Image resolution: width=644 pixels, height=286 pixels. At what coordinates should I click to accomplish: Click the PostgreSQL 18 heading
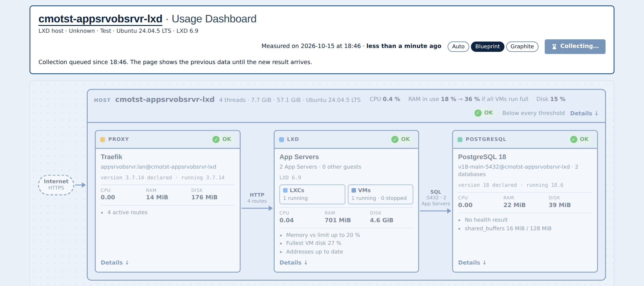pyautogui.click(x=482, y=157)
